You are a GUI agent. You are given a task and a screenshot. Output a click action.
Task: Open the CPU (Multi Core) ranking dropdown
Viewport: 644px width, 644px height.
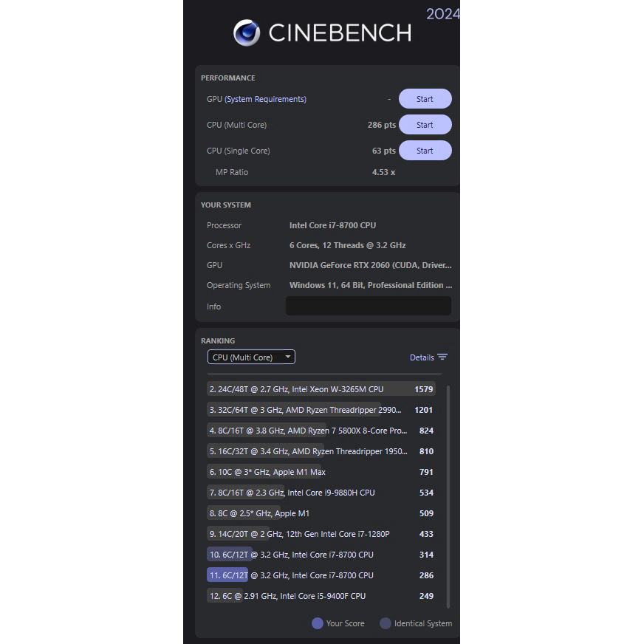[x=251, y=357]
